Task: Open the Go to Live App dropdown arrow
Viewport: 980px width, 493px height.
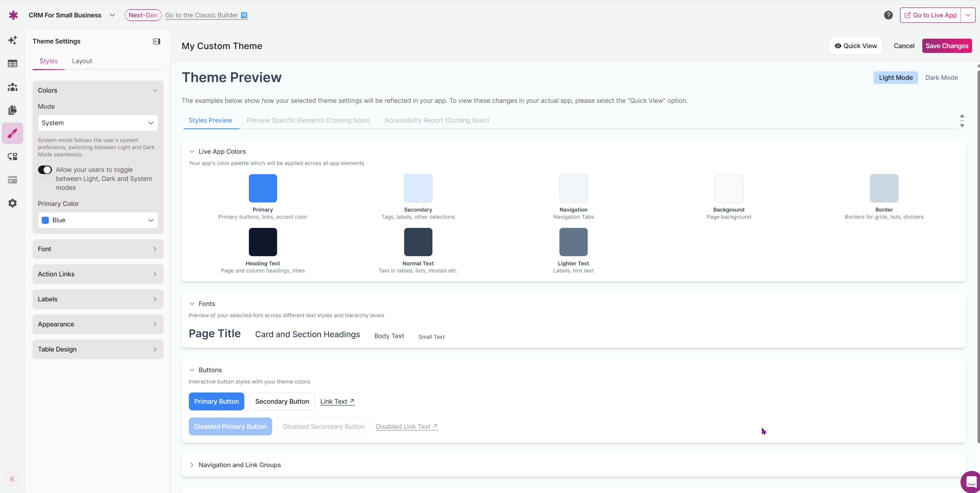Action: point(968,15)
